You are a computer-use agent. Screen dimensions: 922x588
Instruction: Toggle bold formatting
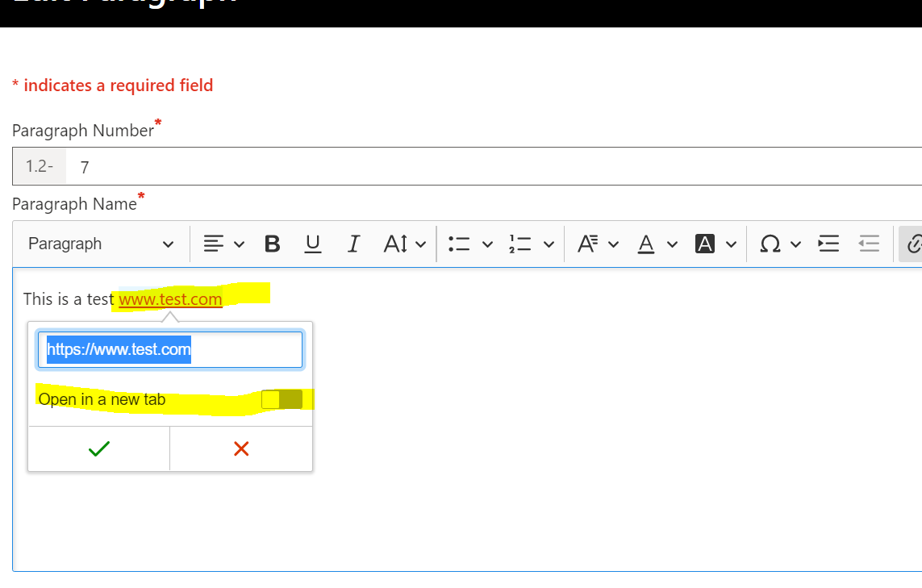pyautogui.click(x=273, y=244)
